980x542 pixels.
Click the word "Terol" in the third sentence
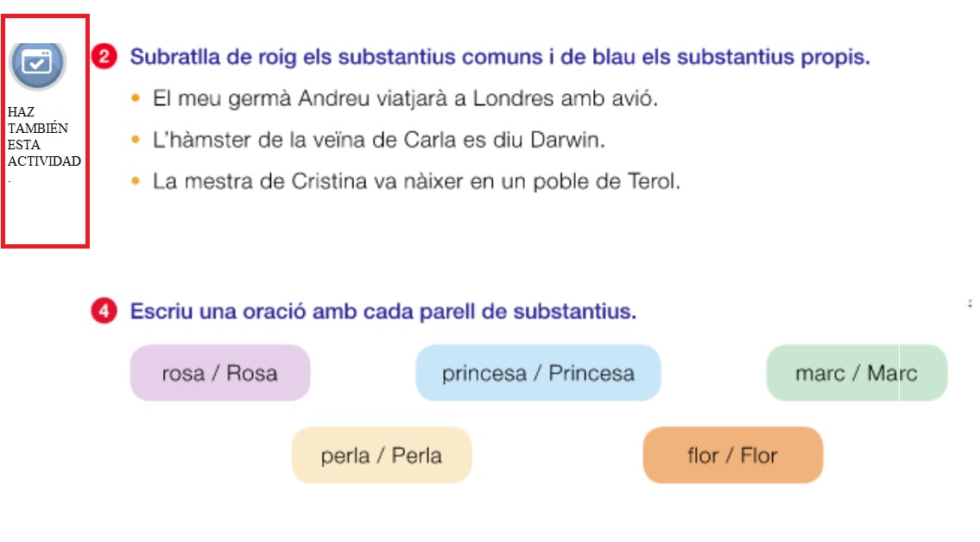point(653,181)
